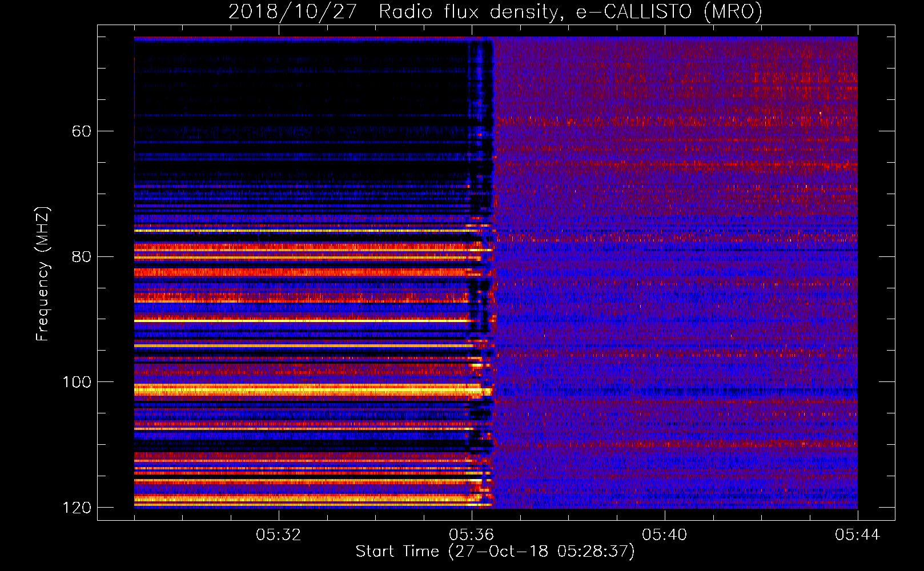Image resolution: width=924 pixels, height=571 pixels.
Task: Click the 100 frequency tick label
Action: pyautogui.click(x=77, y=382)
